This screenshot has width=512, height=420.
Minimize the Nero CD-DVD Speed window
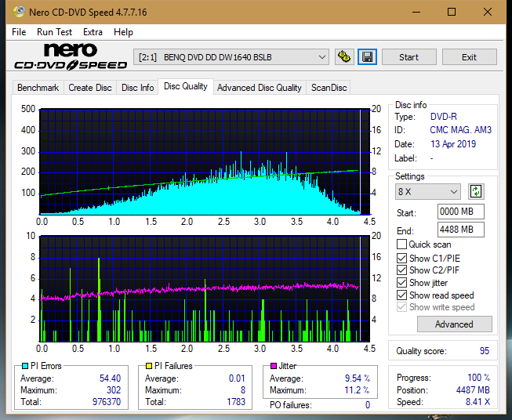[x=416, y=12]
